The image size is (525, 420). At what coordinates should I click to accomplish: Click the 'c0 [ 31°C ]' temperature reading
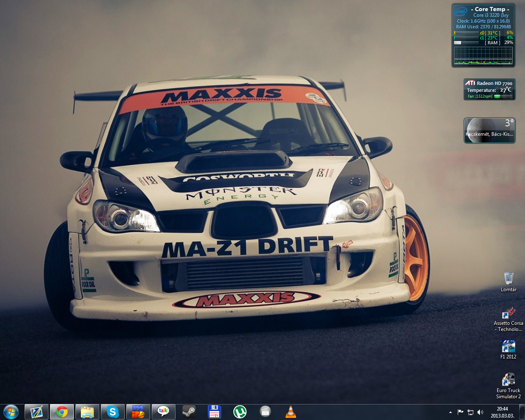pos(490,33)
